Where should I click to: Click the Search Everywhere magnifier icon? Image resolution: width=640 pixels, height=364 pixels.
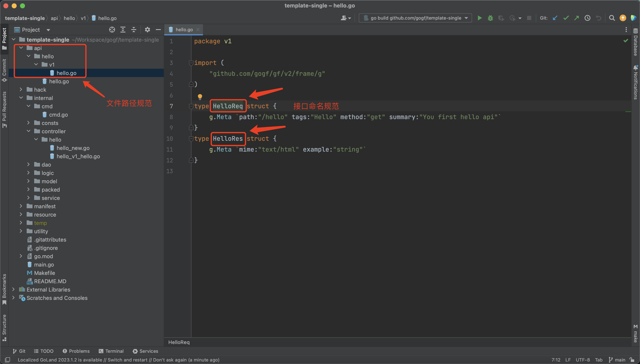coord(612,18)
